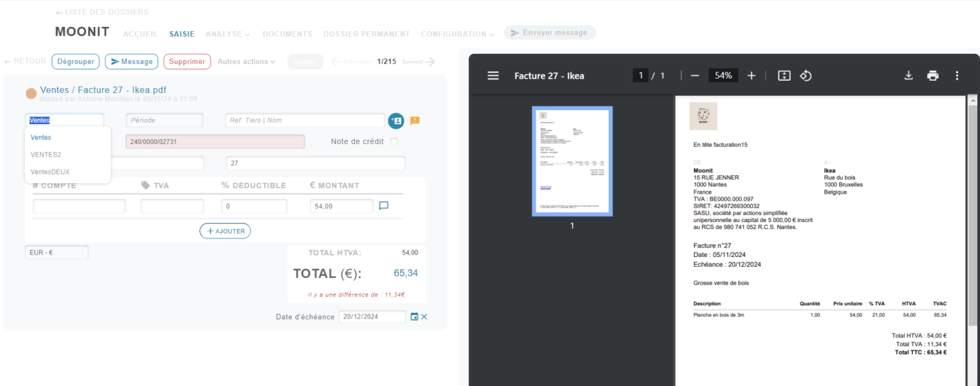The height and width of the screenshot is (386, 980).
Task: Download the Facture 27 PDF
Action: coord(909,76)
